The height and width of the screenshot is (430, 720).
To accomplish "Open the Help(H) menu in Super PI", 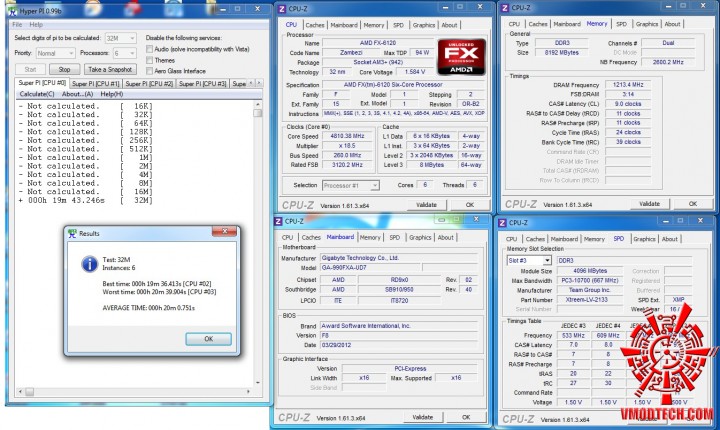I will click(112, 94).
